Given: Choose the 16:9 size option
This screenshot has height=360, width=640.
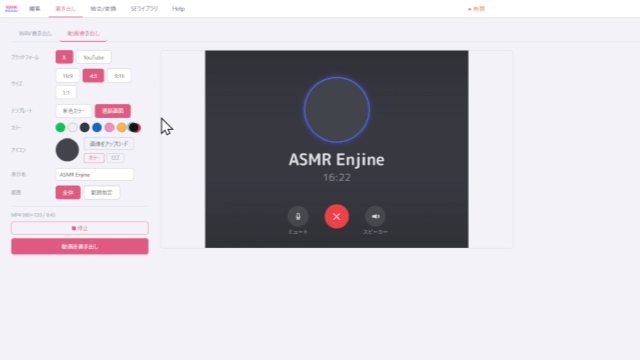Looking at the screenshot, I should coord(67,76).
